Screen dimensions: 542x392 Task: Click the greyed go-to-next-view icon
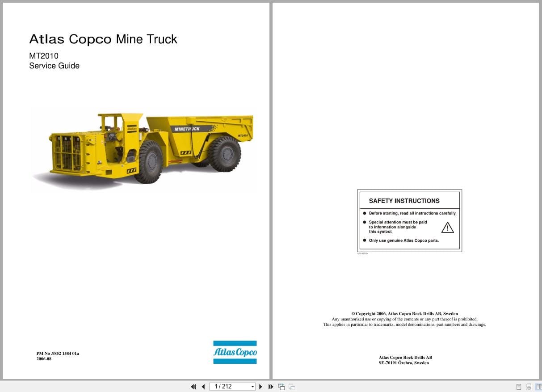click(x=292, y=387)
